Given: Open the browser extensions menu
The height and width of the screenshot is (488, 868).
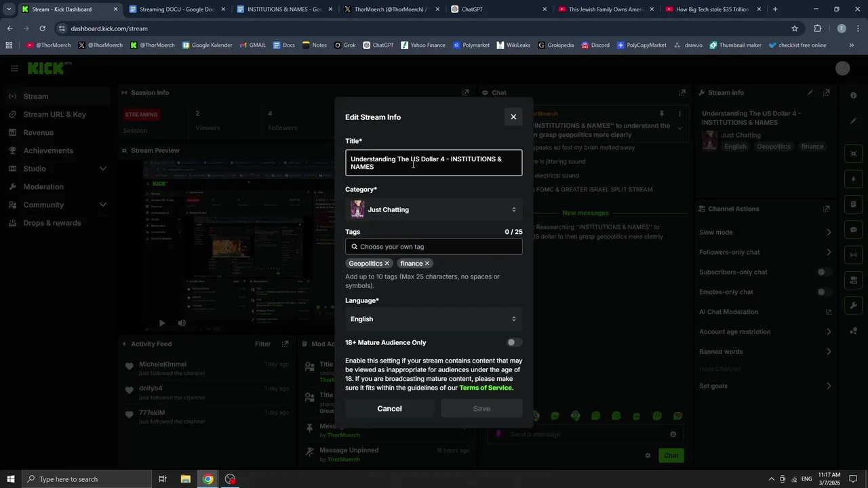Looking at the screenshot, I should (x=817, y=28).
